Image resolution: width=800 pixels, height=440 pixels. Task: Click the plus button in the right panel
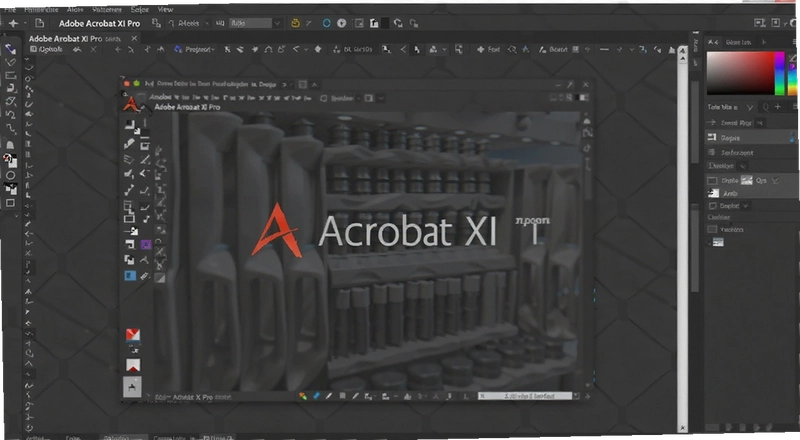point(778,107)
